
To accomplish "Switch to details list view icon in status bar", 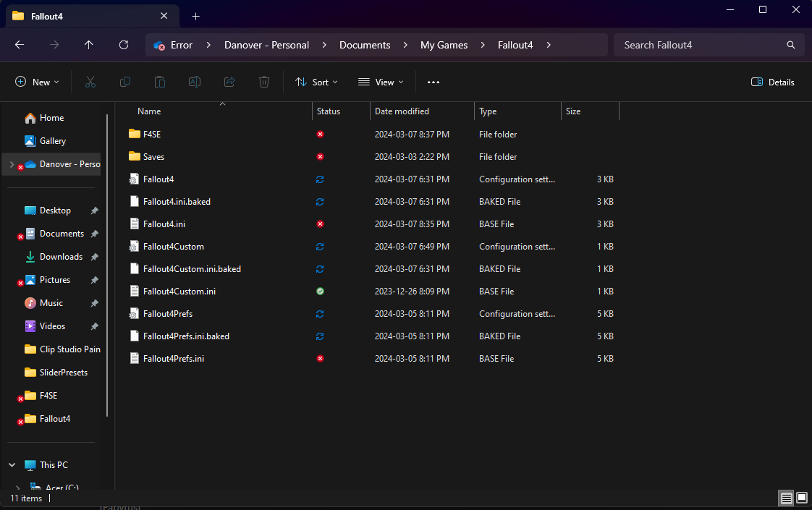I will pos(786,498).
